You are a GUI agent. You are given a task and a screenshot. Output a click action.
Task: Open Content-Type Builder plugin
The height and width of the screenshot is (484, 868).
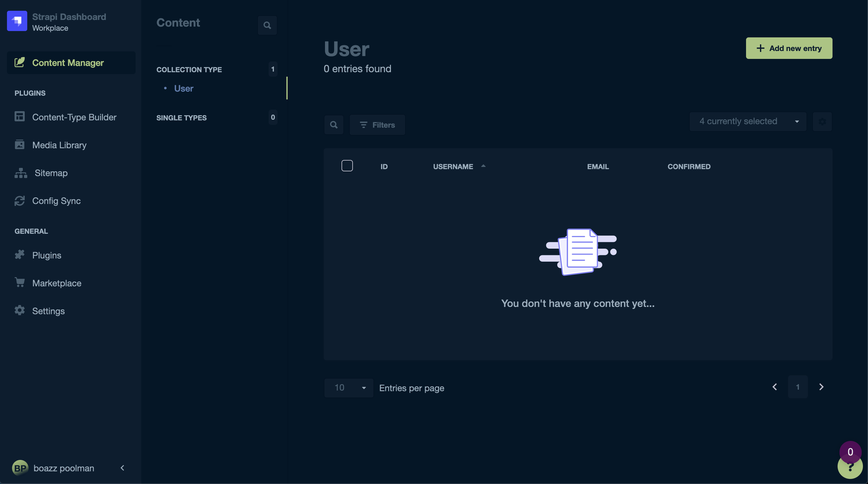(74, 117)
